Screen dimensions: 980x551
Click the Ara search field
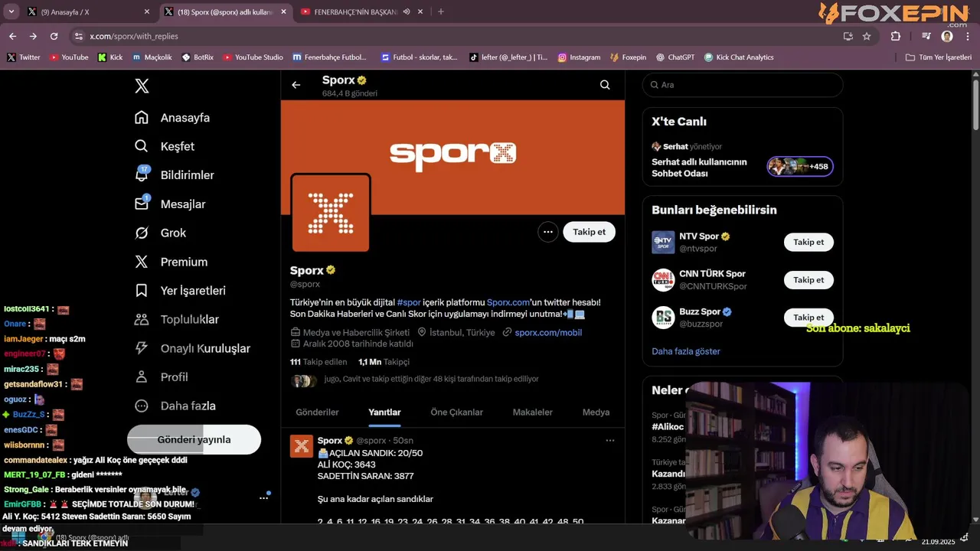click(743, 85)
